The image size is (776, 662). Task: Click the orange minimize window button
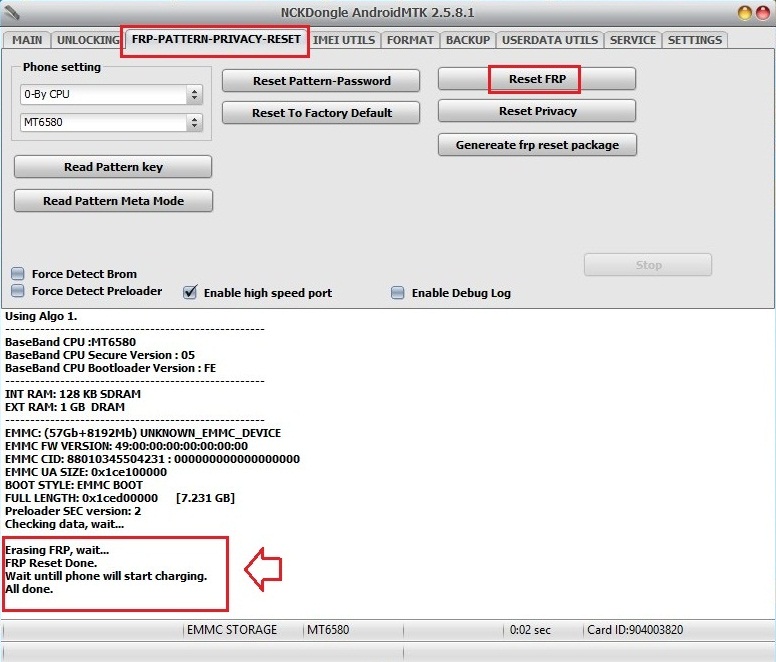745,13
